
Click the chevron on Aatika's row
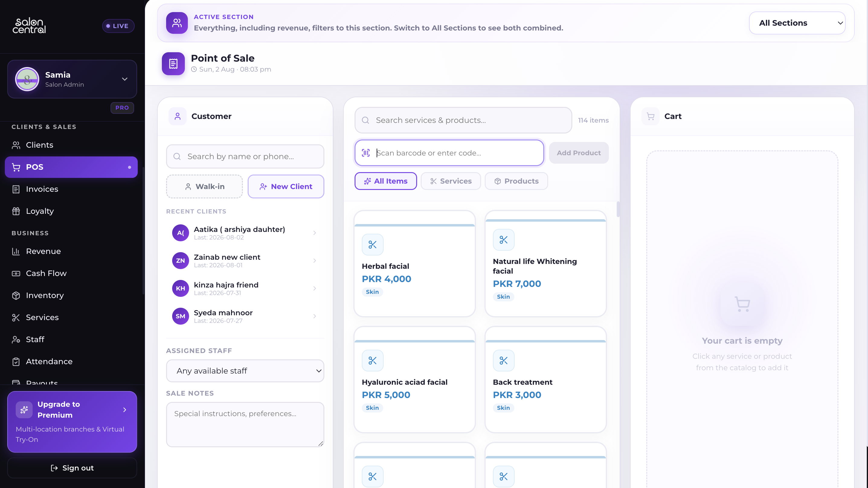(x=314, y=233)
